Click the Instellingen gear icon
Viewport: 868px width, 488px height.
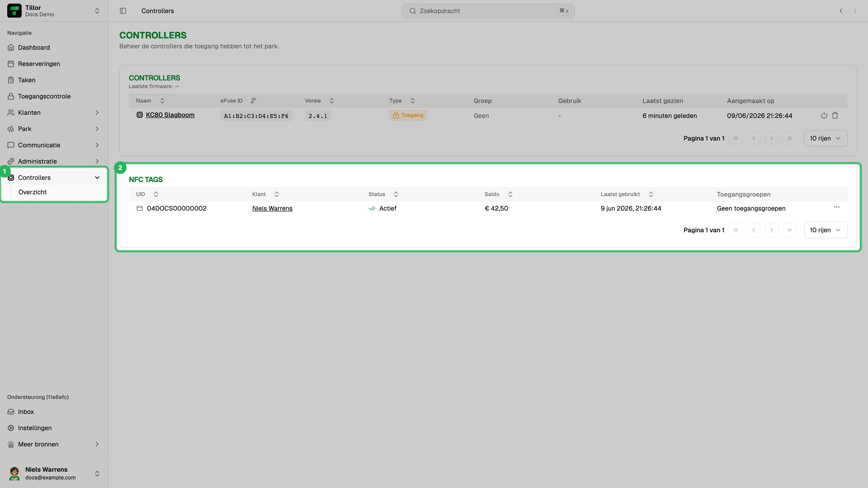pyautogui.click(x=11, y=428)
